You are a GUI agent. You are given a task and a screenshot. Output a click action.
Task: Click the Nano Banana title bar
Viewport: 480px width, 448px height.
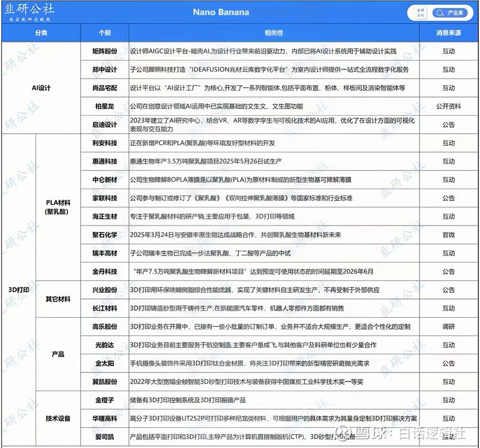click(x=222, y=11)
